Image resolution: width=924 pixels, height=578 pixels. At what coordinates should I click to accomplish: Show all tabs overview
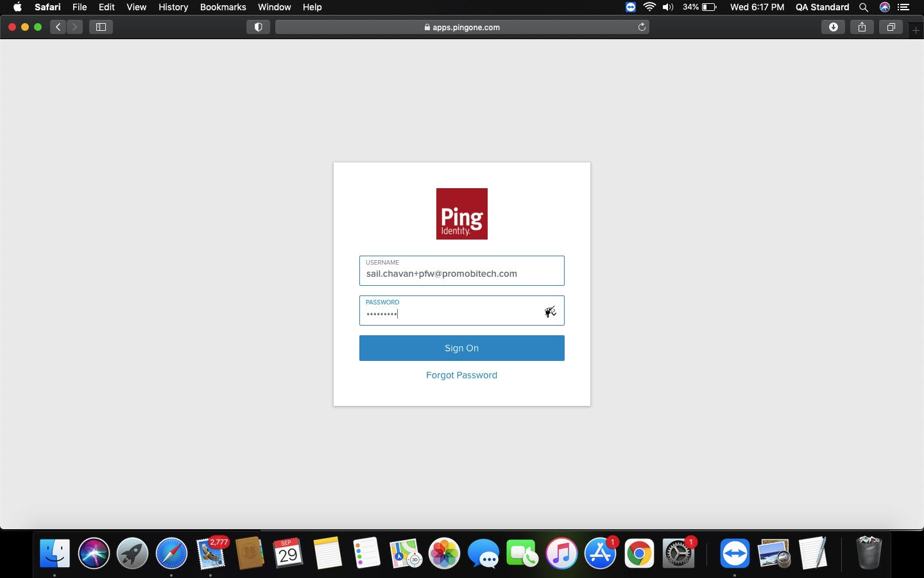click(x=891, y=27)
